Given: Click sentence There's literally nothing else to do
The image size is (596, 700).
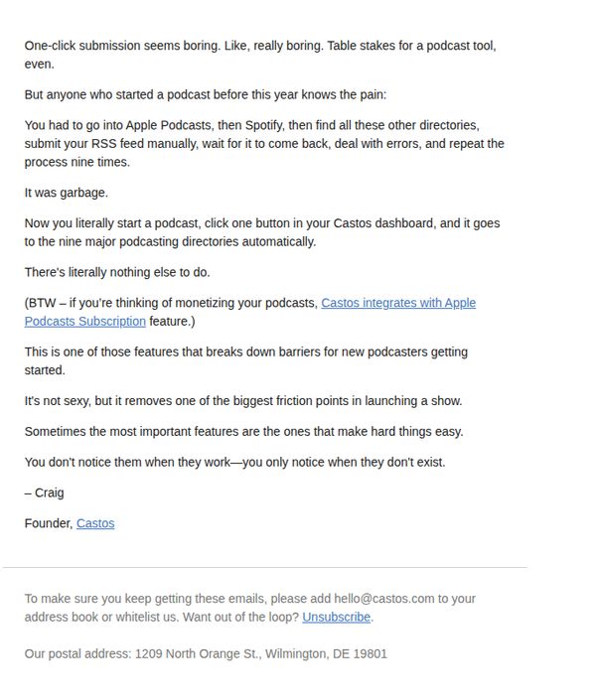Looking at the screenshot, I should click(117, 272).
